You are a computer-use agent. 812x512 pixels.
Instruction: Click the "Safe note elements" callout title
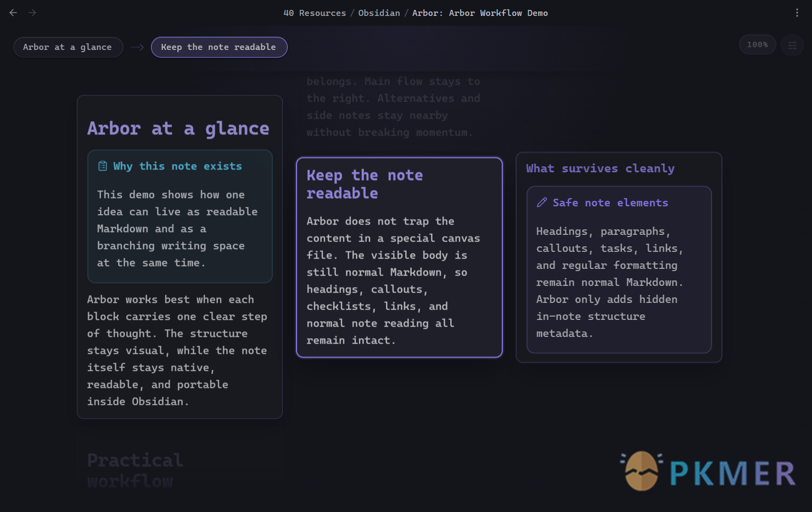[611, 203]
